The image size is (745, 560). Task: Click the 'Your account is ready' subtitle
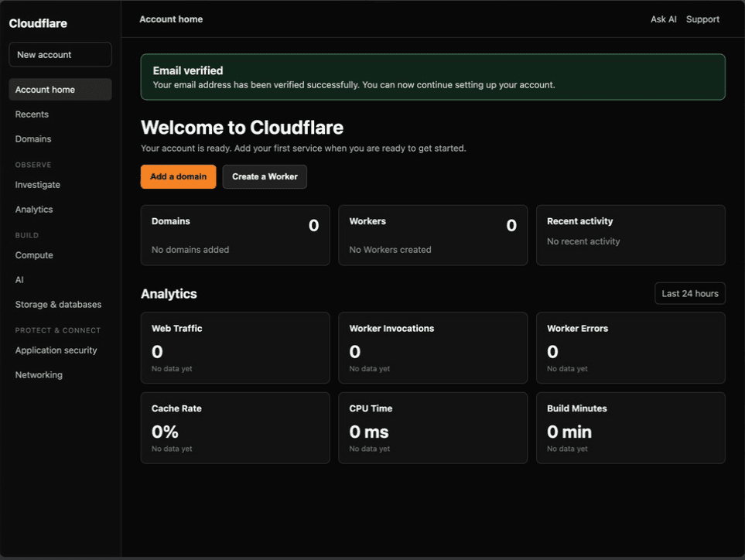(303, 149)
